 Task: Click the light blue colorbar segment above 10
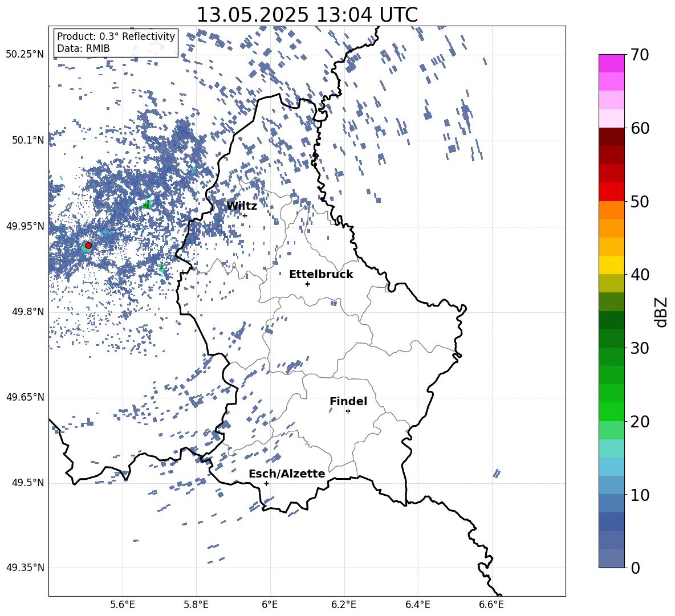tap(612, 485)
